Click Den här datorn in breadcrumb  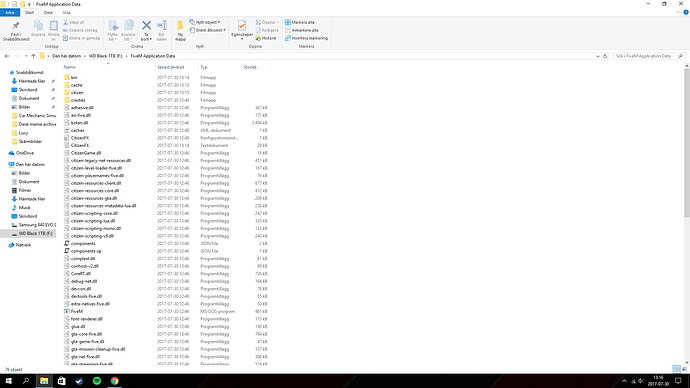[x=66, y=56]
